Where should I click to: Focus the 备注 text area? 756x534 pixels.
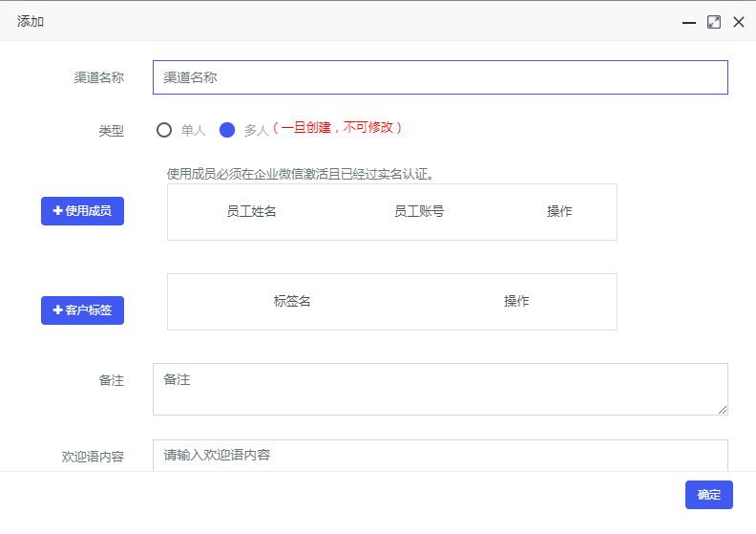tap(440, 389)
